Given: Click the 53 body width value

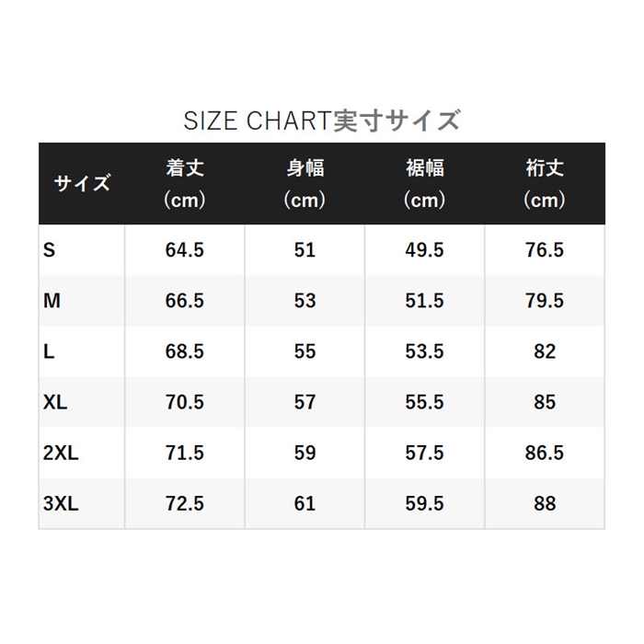Looking at the screenshot, I should (x=305, y=301).
